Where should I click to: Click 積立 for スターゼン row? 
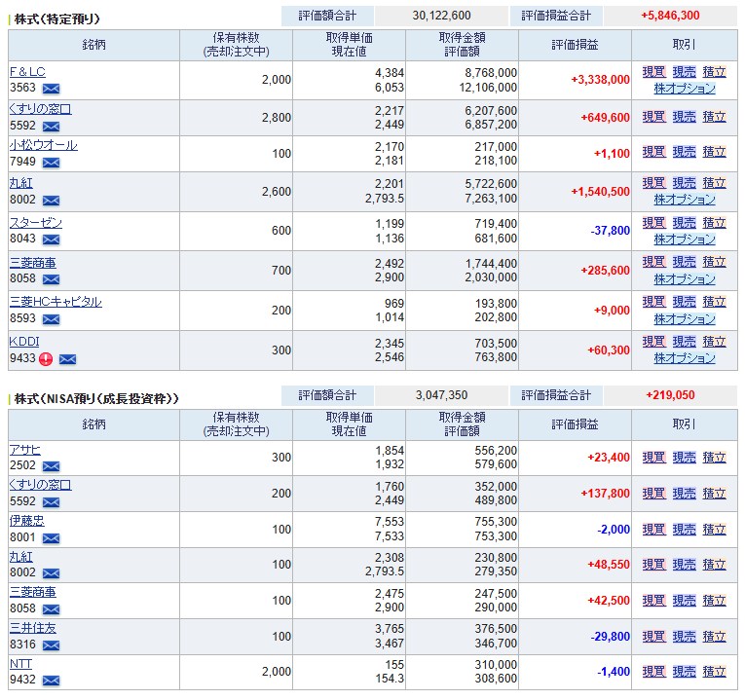tap(714, 223)
